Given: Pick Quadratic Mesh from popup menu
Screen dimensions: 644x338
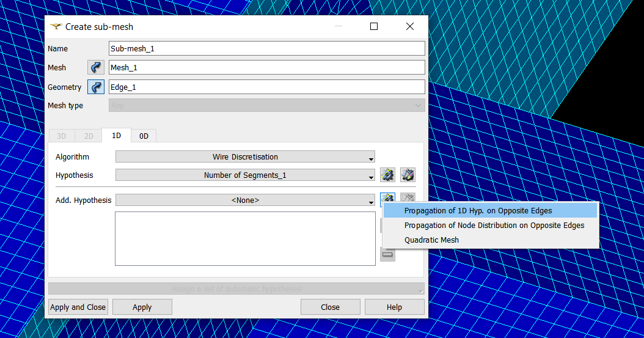Looking at the screenshot, I should point(431,240).
